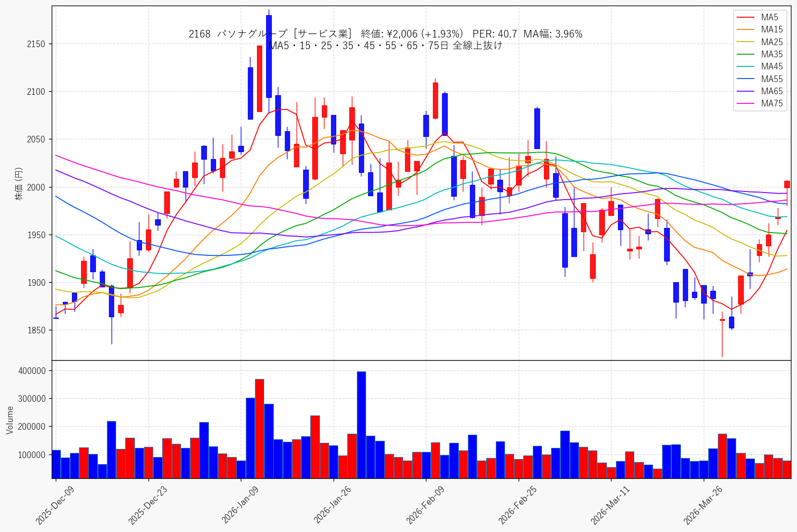
Task: Click the Volume y-axis title
Action: pos(10,420)
